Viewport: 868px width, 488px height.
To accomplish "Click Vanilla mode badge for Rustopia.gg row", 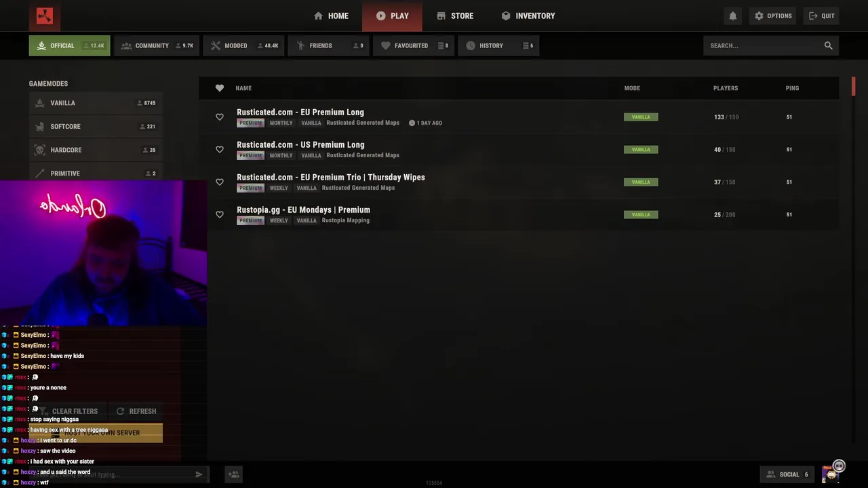I will [641, 215].
